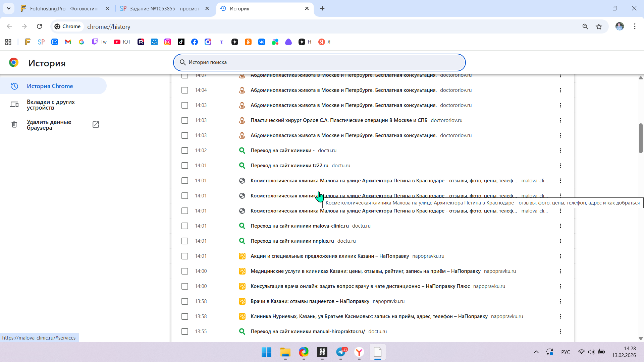Bookmark this page with star icon
The height and width of the screenshot is (362, 644).
click(x=599, y=26)
